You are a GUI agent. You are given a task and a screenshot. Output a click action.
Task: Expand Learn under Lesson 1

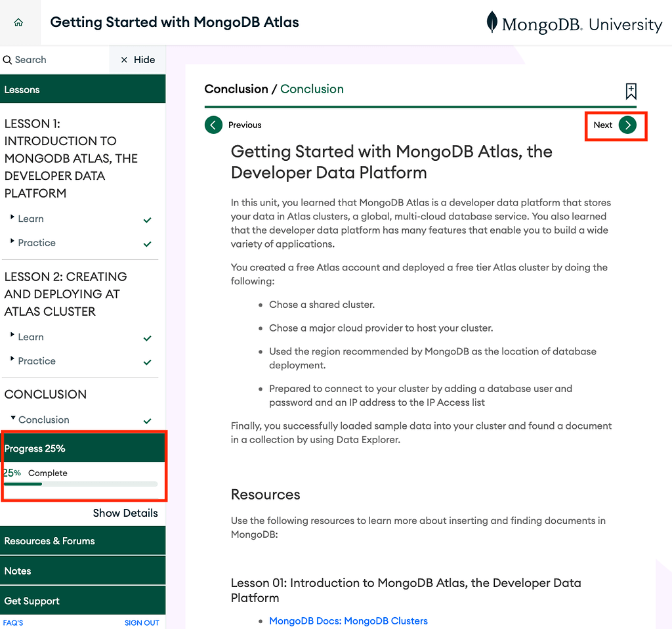(x=12, y=218)
